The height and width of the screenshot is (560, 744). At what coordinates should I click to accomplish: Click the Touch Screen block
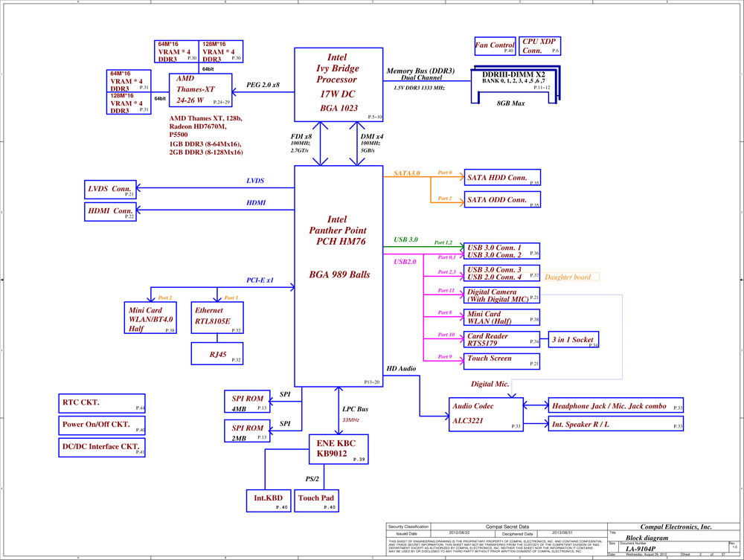click(x=501, y=361)
